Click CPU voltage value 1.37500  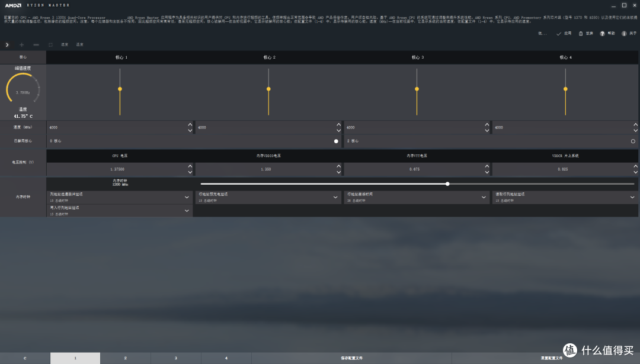click(117, 169)
